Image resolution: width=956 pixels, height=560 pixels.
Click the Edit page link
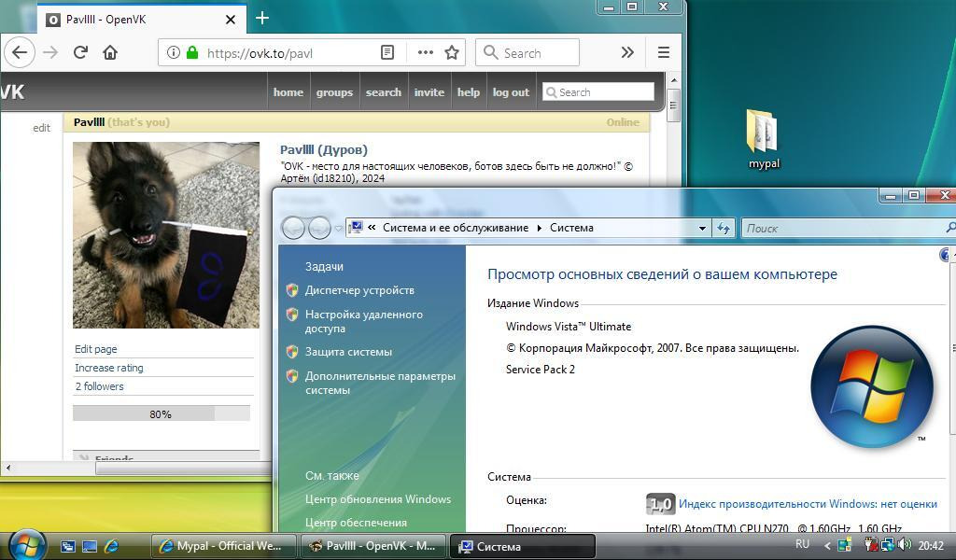(96, 349)
